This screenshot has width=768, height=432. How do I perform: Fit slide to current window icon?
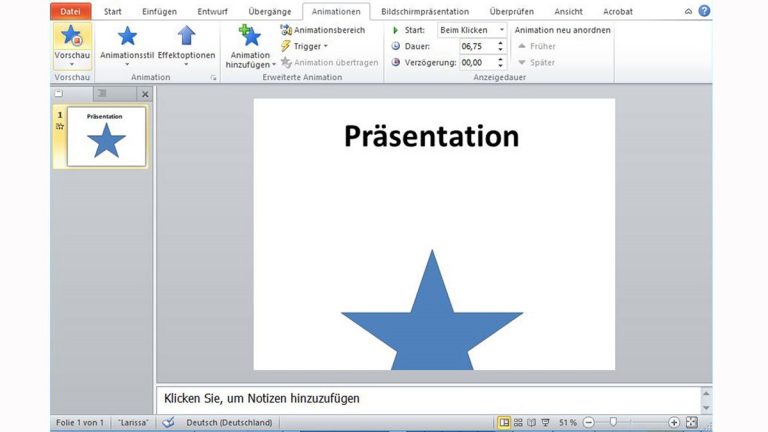click(691, 423)
